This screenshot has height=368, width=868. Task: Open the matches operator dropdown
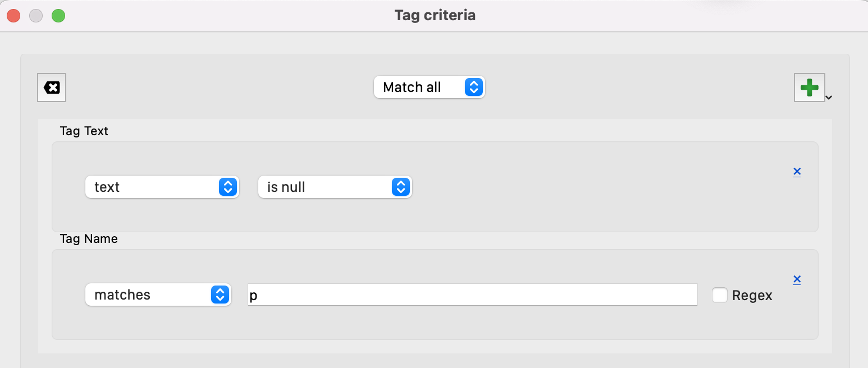(158, 295)
